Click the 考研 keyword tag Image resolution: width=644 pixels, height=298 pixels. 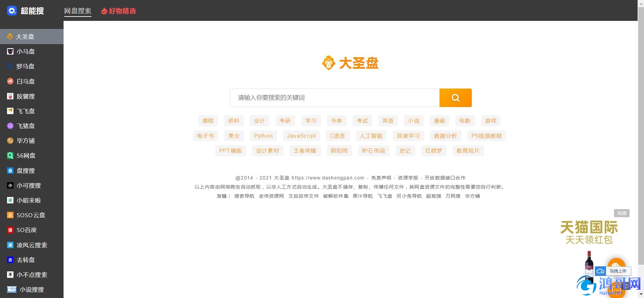click(285, 121)
